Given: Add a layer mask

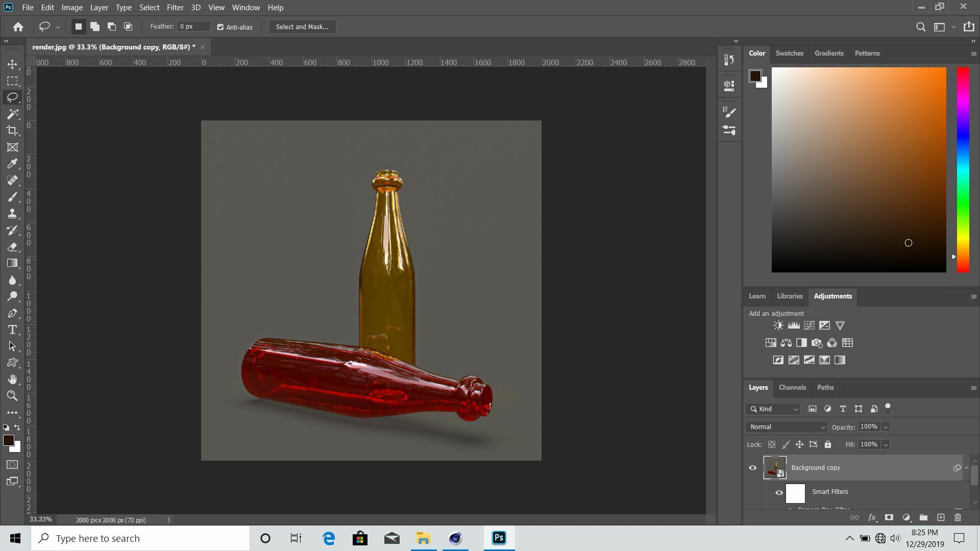Looking at the screenshot, I should tap(889, 517).
